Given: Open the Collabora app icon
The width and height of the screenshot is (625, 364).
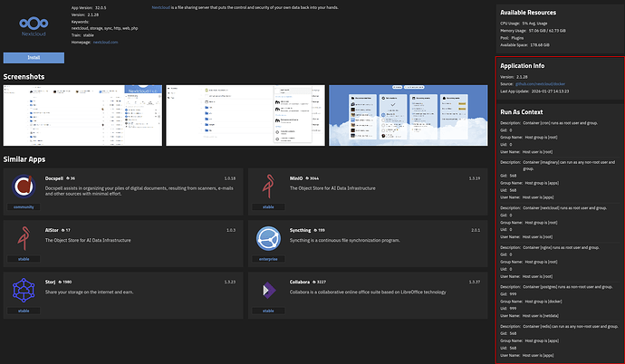Looking at the screenshot, I should click(269, 290).
